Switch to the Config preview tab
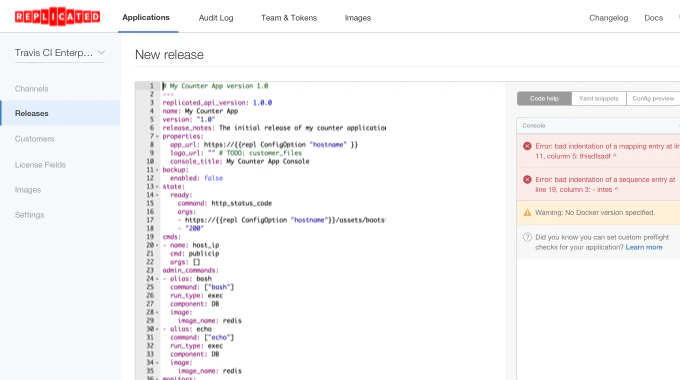Viewport: 680px width, 380px height. point(653,98)
